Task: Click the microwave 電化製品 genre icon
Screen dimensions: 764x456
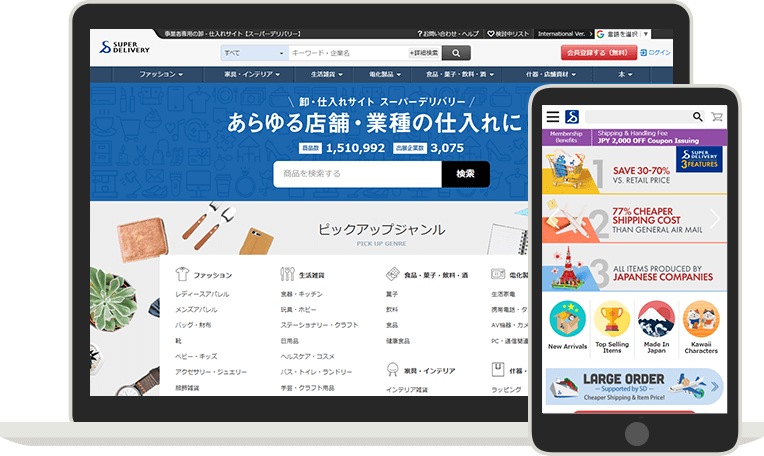Action: tap(498, 274)
